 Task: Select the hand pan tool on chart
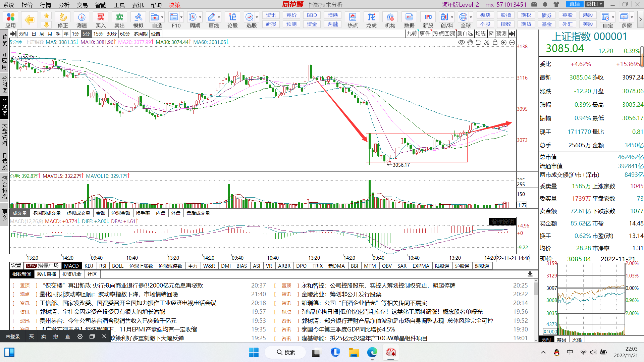pyautogui.click(x=470, y=42)
